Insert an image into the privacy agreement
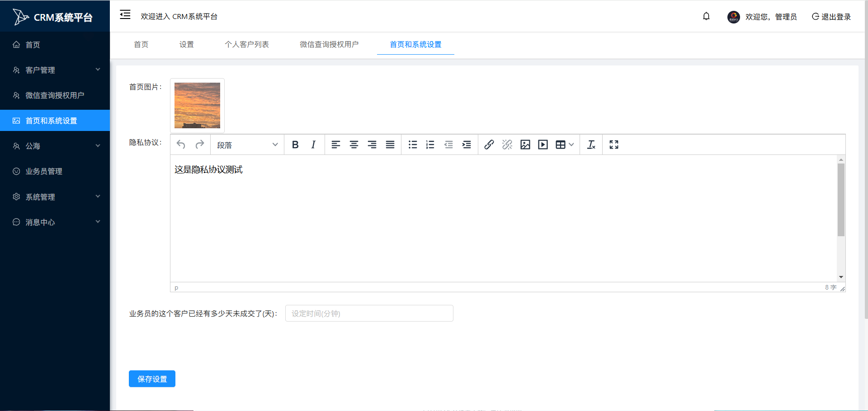 524,145
